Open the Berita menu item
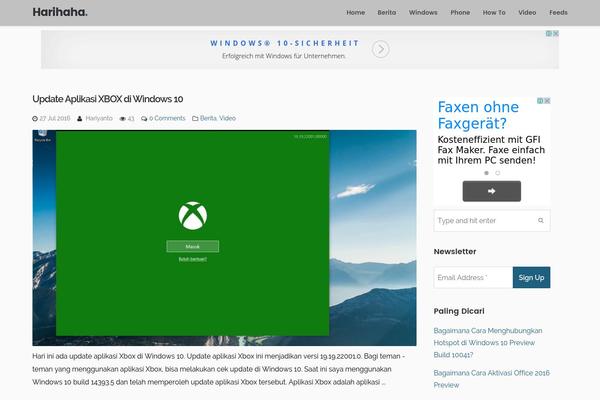The width and height of the screenshot is (600, 400). click(x=386, y=13)
